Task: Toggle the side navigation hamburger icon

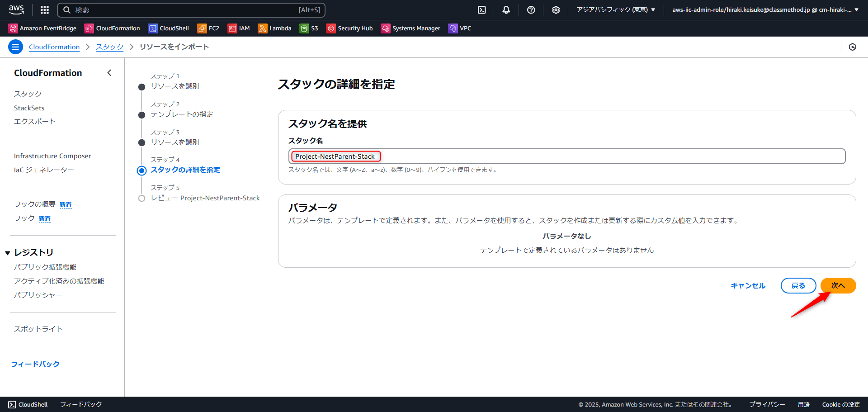Action: click(x=15, y=47)
